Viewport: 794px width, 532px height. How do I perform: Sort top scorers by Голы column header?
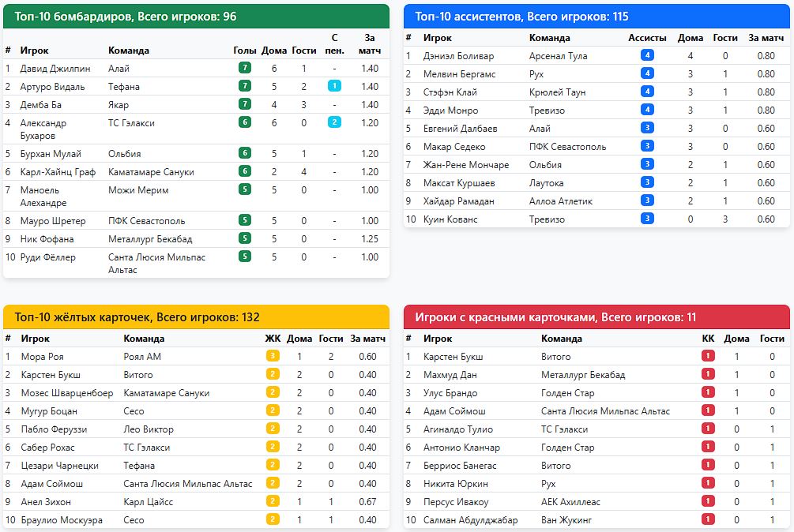point(245,51)
